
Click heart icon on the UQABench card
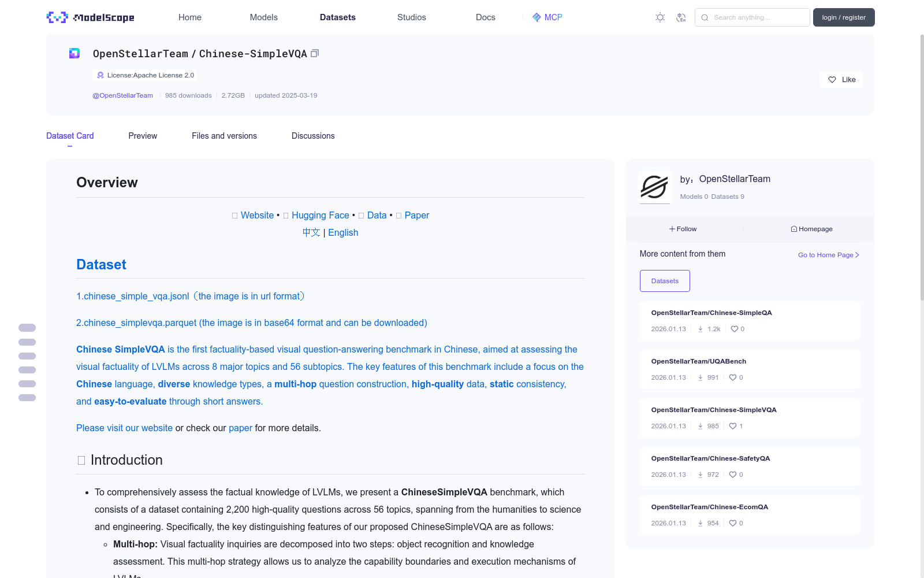point(733,377)
